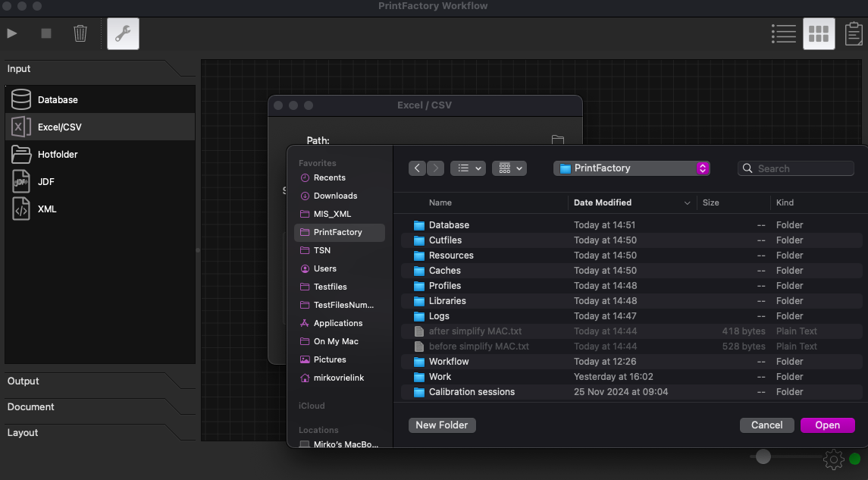Select the XML input node
Screen dimensions: 868x480
click(x=100, y=209)
